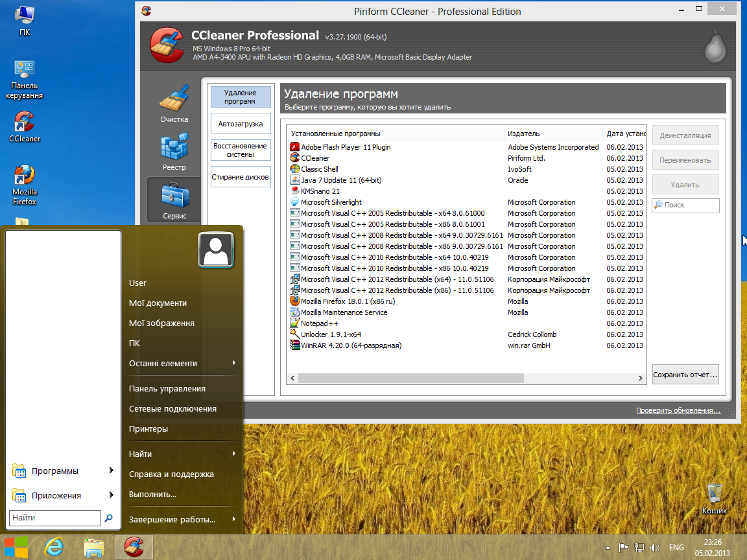Show hidden tray icons arrow
The image size is (747, 560).
(x=608, y=548)
